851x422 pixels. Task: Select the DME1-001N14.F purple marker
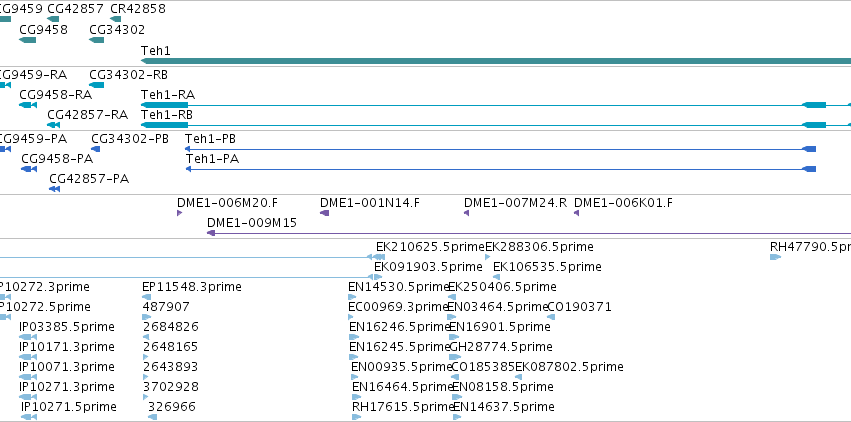[x=325, y=213]
